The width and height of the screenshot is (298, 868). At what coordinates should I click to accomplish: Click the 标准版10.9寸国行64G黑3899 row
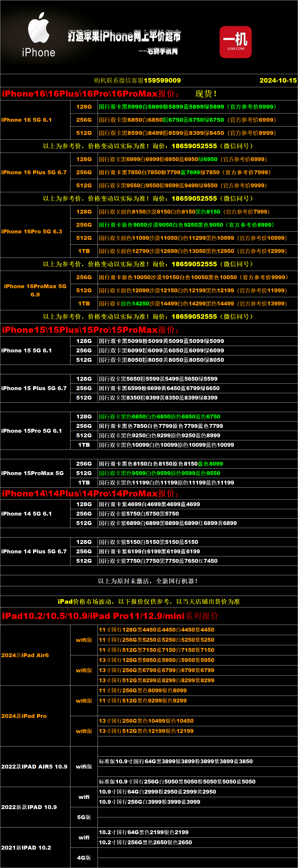[x=198, y=761]
